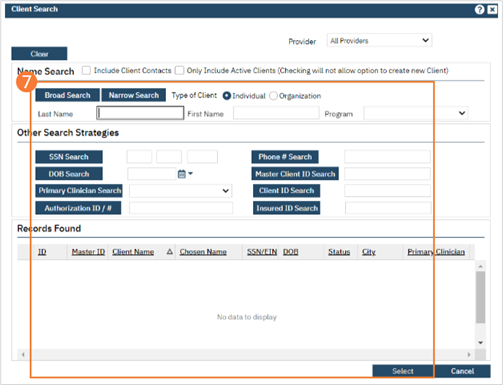Focus the first SSN segment field

[x=139, y=157]
